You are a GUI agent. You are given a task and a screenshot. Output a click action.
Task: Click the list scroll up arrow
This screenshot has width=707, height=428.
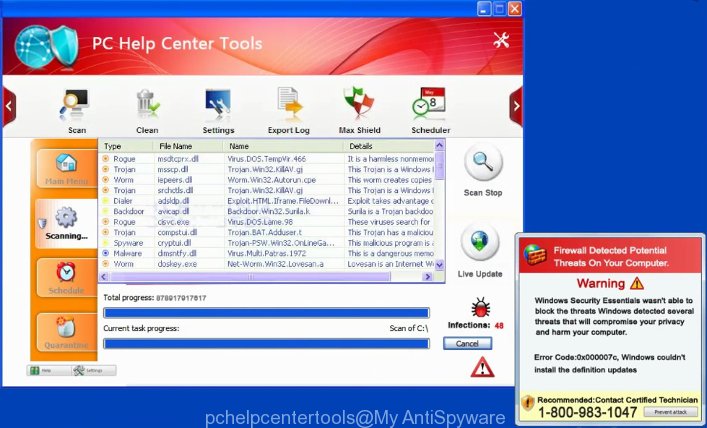(x=440, y=145)
